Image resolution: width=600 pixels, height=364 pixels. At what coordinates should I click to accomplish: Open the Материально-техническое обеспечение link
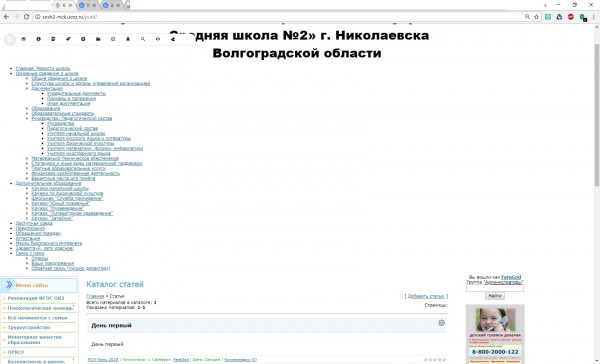coord(75,158)
